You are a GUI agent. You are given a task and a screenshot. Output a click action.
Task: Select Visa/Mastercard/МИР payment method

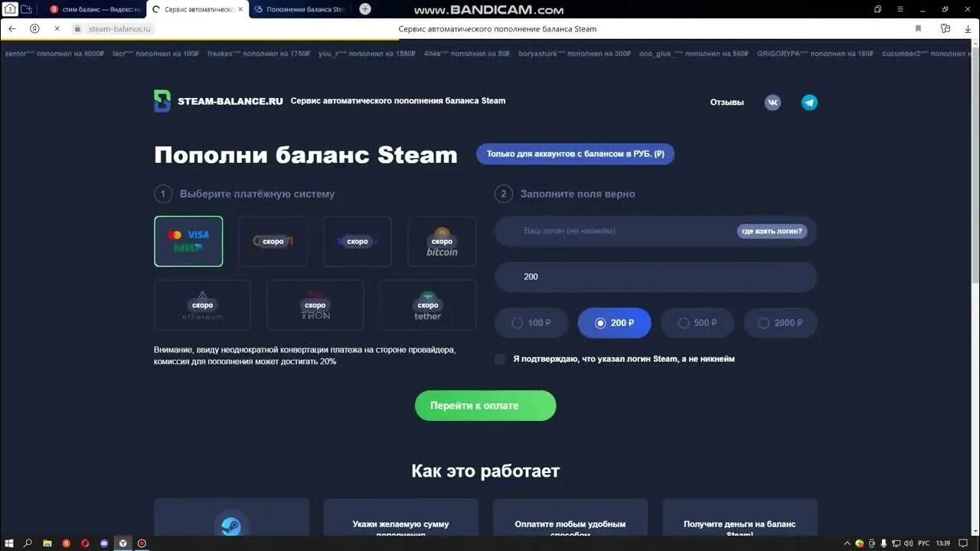tap(188, 241)
